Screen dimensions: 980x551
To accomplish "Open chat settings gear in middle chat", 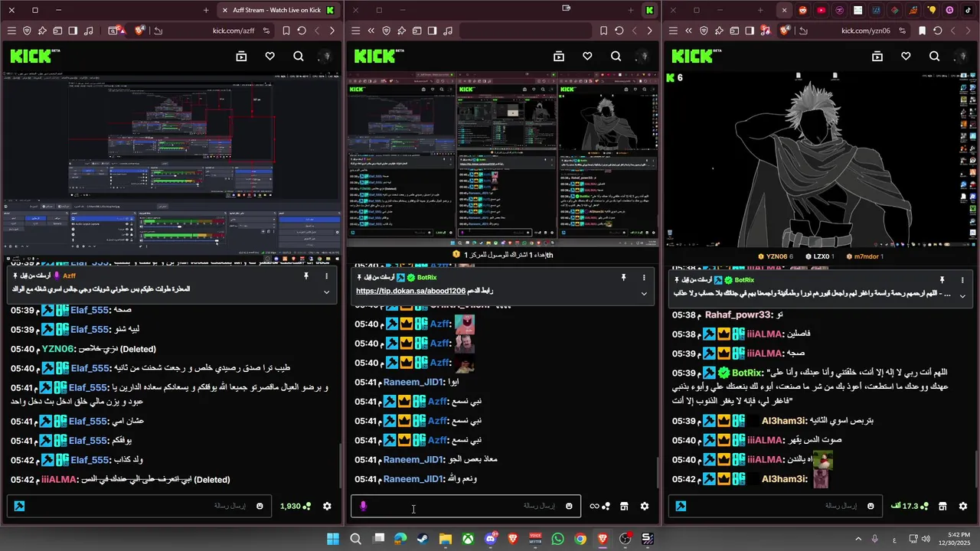I will [x=644, y=506].
